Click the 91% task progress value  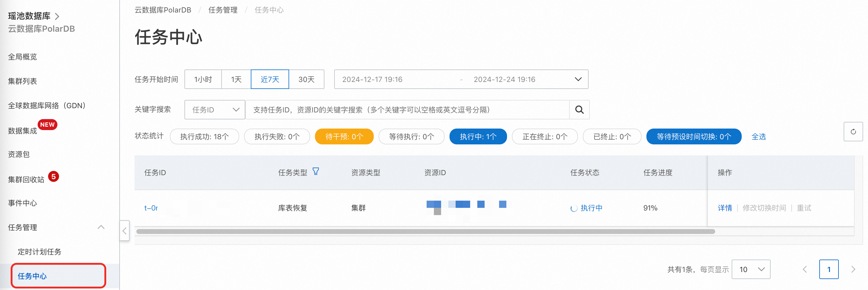[650, 208]
